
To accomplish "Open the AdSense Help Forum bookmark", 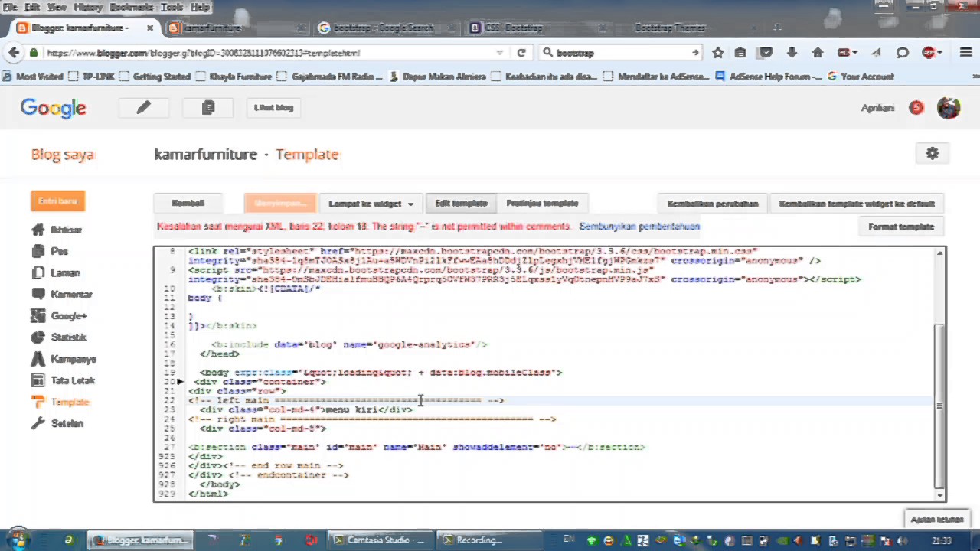I will 769,77.
